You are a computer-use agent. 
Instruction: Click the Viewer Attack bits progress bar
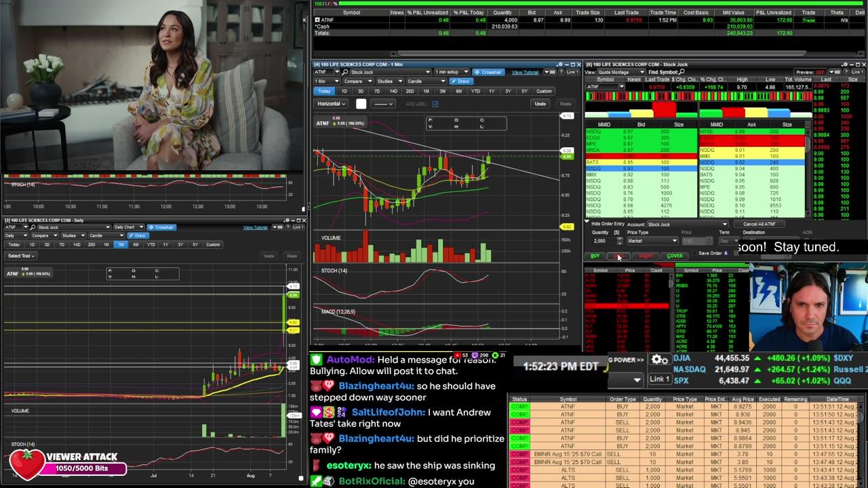[83, 468]
